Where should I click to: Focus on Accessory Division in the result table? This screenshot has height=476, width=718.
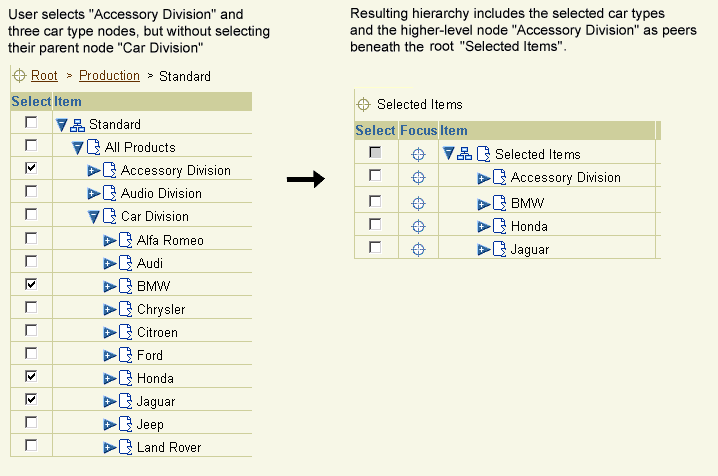tap(418, 178)
